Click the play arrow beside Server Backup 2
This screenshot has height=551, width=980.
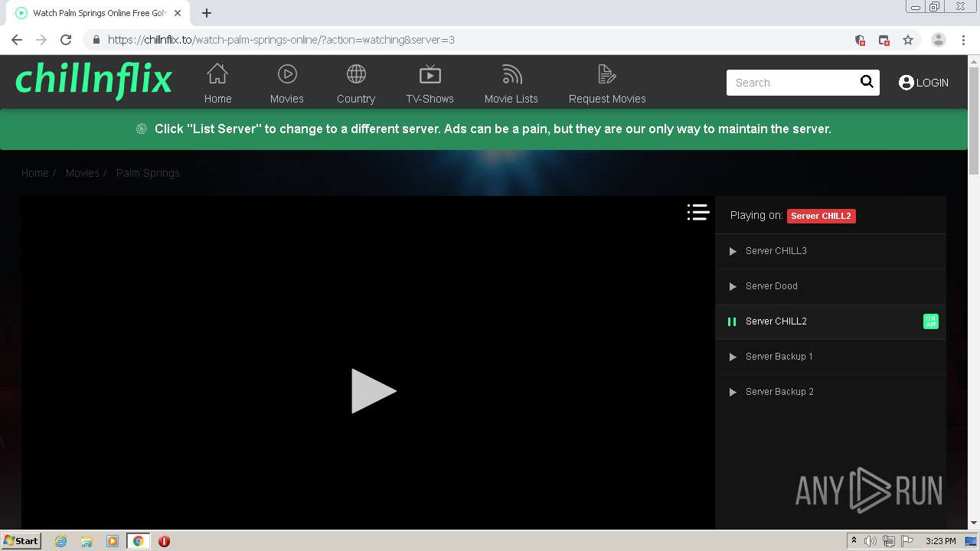point(733,392)
